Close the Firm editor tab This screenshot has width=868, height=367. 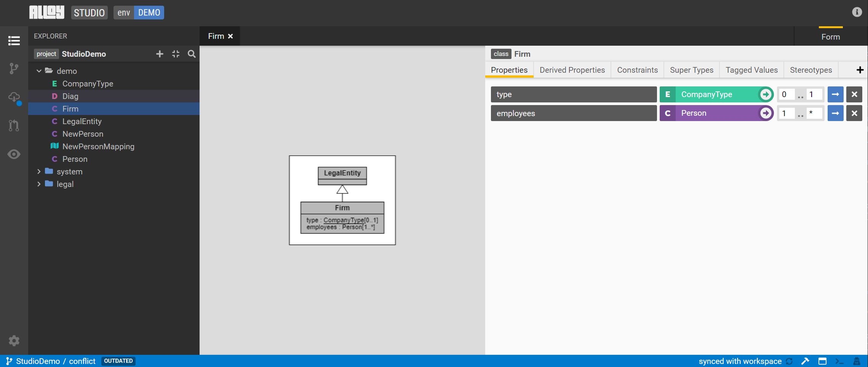(x=230, y=36)
